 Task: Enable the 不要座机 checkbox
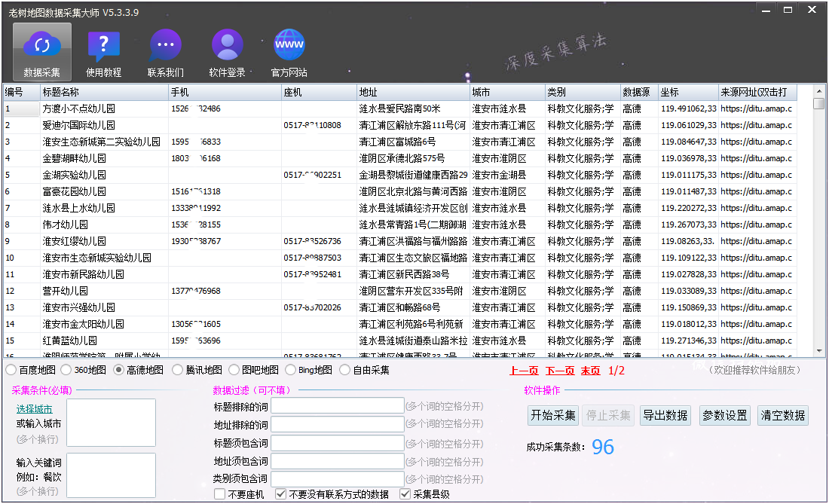click(x=220, y=494)
